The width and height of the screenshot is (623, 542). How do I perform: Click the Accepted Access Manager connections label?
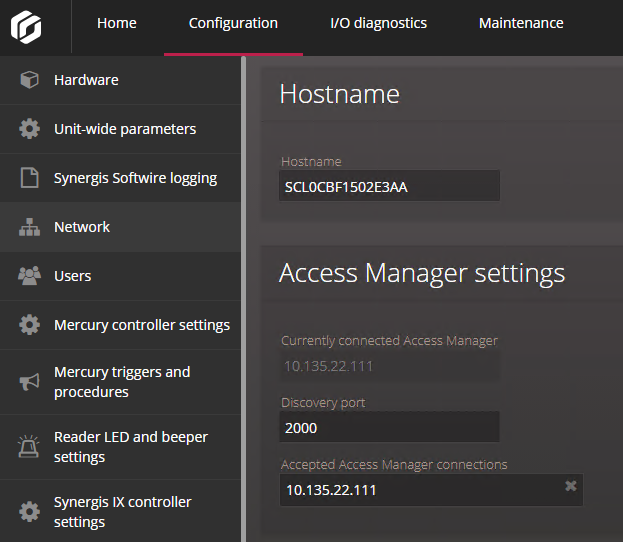394,464
